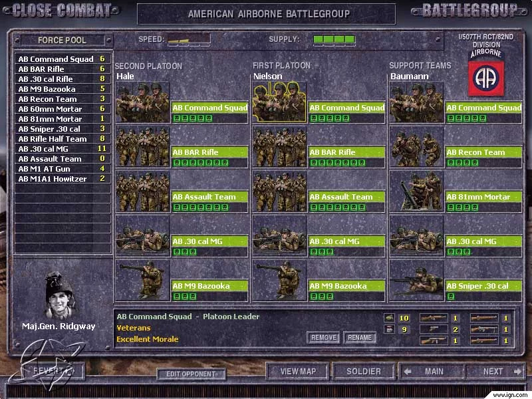Viewport: 532px width, 399px height.
Task: Click the FIRST PLATOON heading
Action: pos(281,65)
